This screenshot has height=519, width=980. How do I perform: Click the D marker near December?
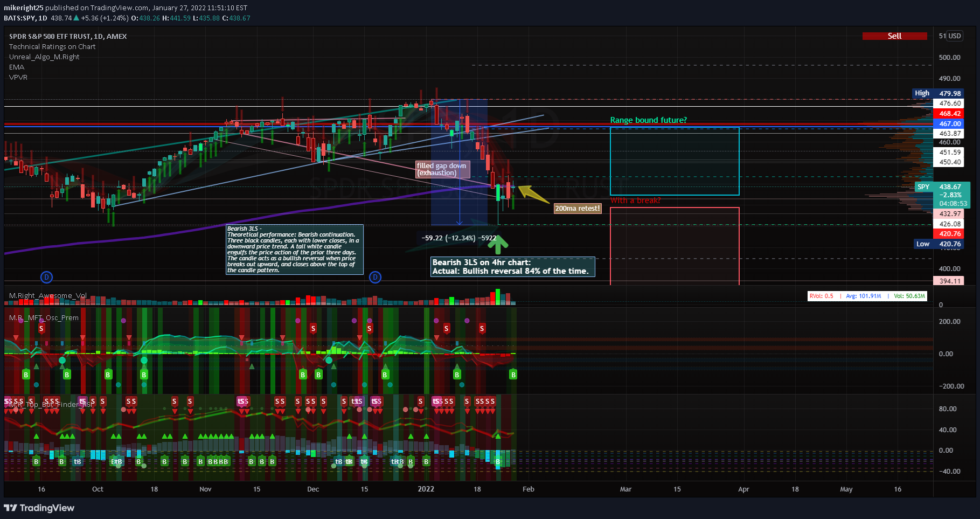pos(375,277)
